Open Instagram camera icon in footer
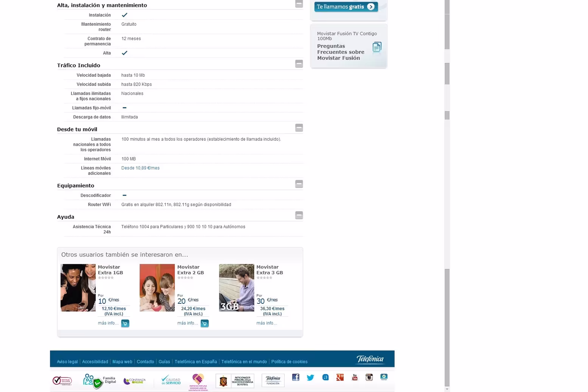The height and width of the screenshot is (392, 588). (x=369, y=377)
